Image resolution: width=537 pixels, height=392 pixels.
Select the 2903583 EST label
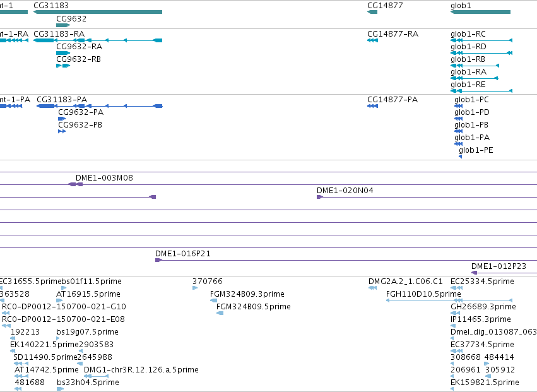[97, 345]
